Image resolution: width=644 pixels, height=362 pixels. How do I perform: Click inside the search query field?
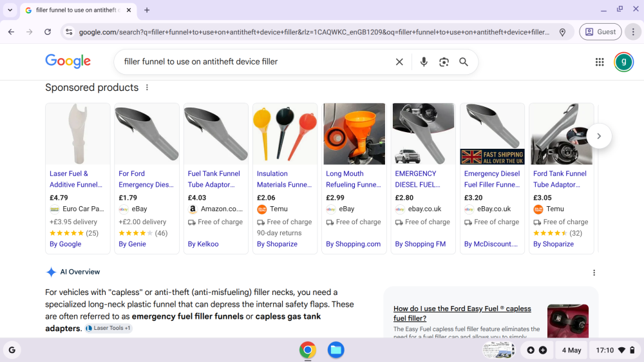(x=254, y=62)
